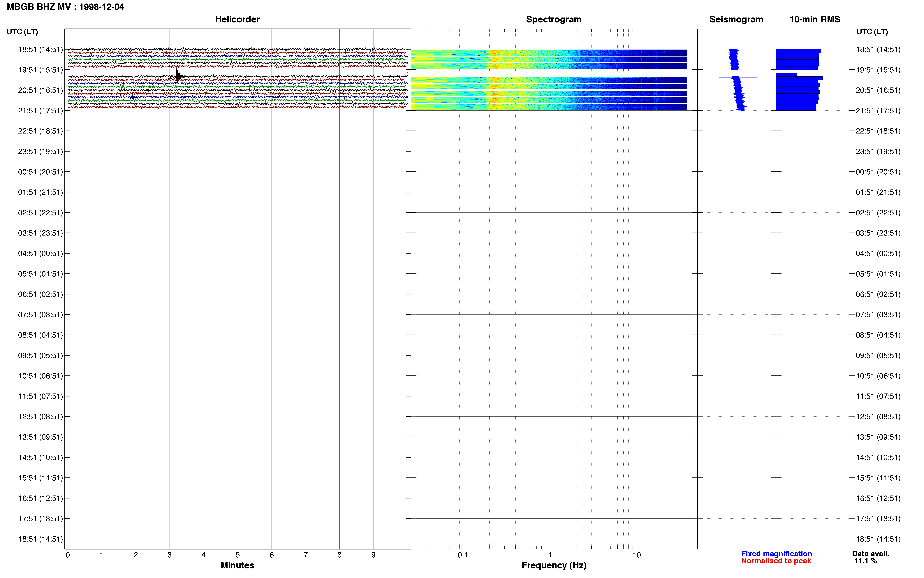Click the '12:51 (08:51)' label on RMS axis
Screen dimensions: 924x578
878,417
